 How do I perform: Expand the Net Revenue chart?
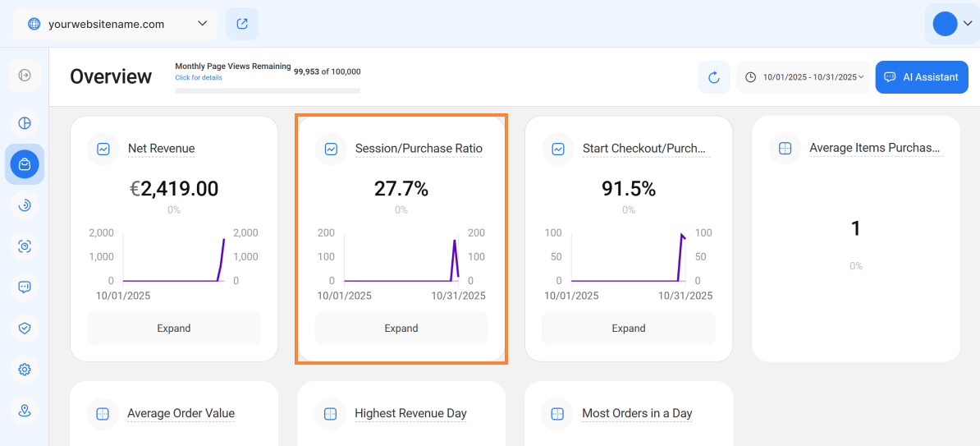coord(174,329)
